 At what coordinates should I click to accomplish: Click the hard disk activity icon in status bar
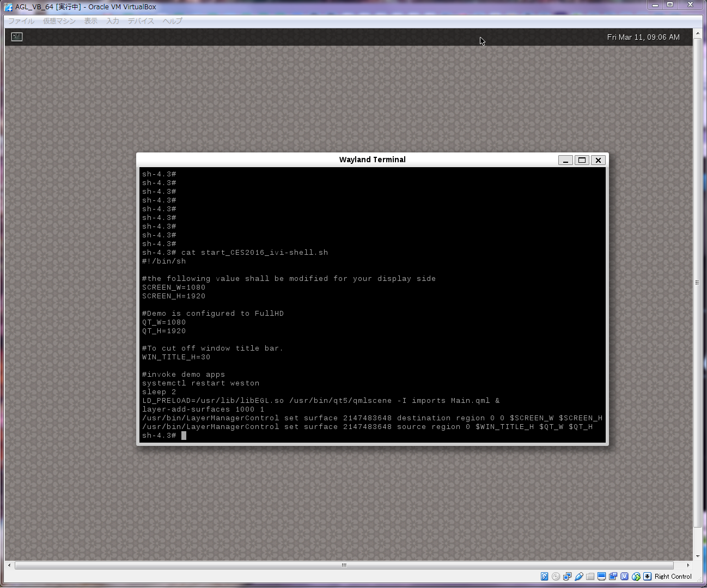[545, 576]
